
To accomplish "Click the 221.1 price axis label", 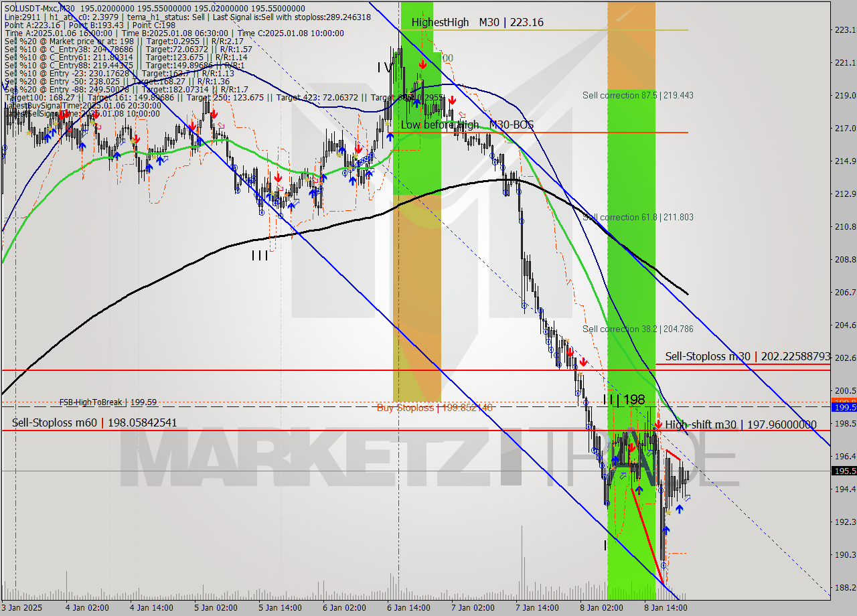I will (x=845, y=62).
